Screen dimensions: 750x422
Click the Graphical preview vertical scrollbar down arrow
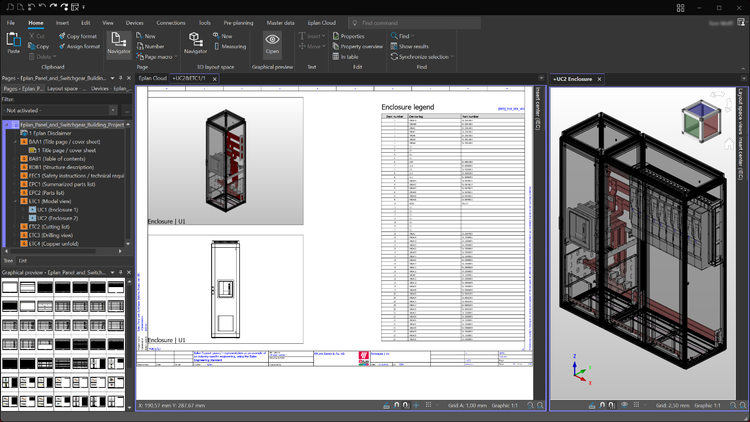tap(129, 408)
